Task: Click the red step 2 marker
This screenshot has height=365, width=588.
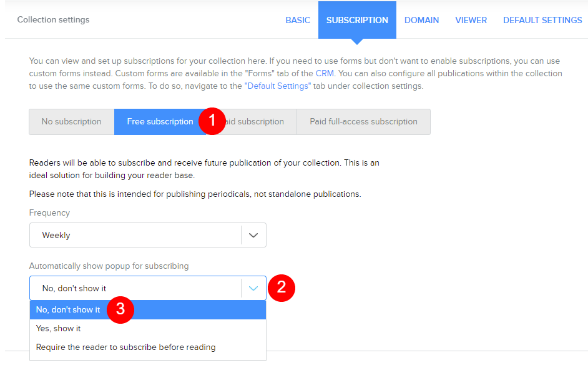Action: coord(282,287)
